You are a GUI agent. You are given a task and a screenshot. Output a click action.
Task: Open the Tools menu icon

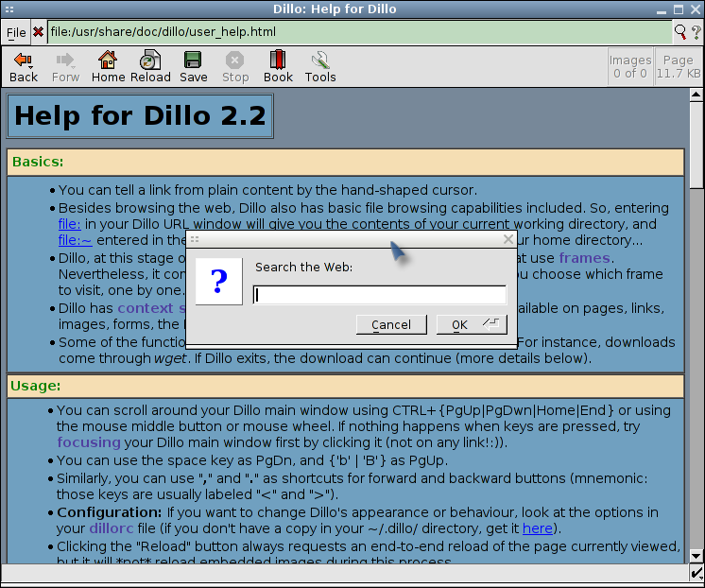[320, 67]
